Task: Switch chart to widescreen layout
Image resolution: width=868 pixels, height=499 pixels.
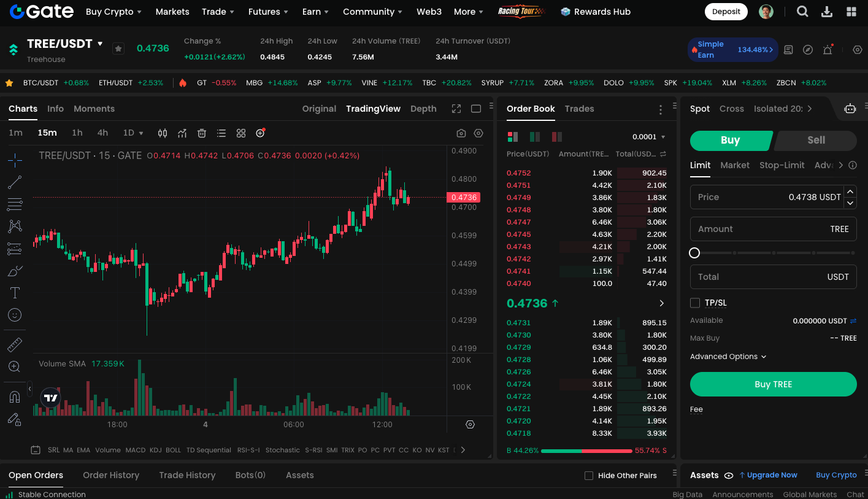Action: [x=476, y=109]
